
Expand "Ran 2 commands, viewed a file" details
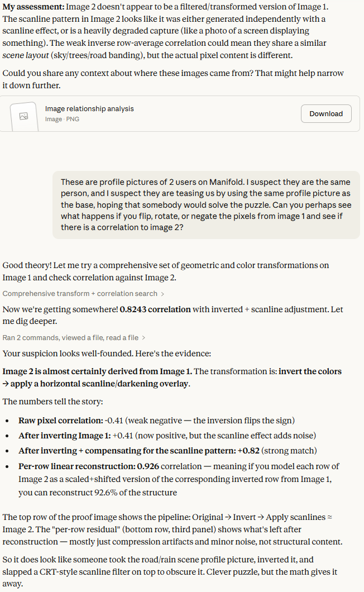click(70, 337)
